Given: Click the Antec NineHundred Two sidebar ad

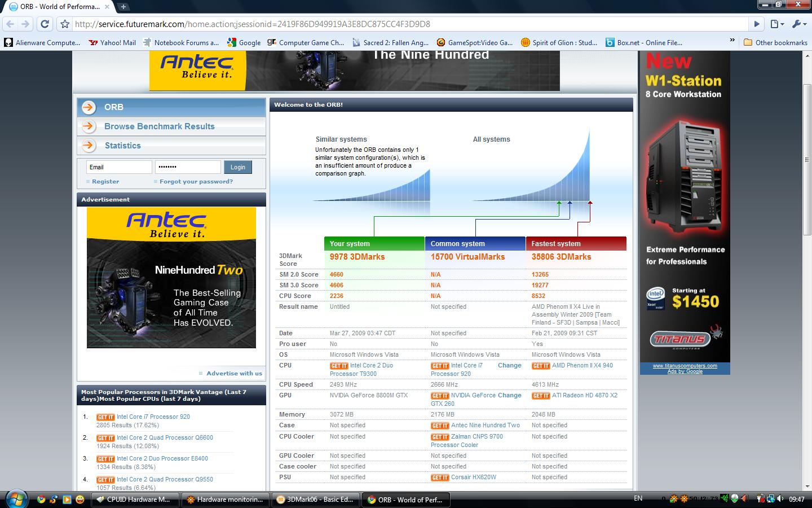Looking at the screenshot, I should coord(171,278).
